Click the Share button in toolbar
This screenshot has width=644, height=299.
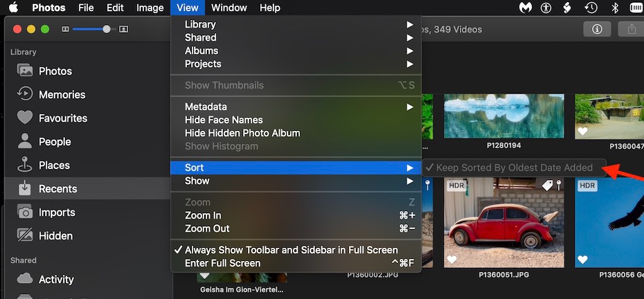pos(632,29)
